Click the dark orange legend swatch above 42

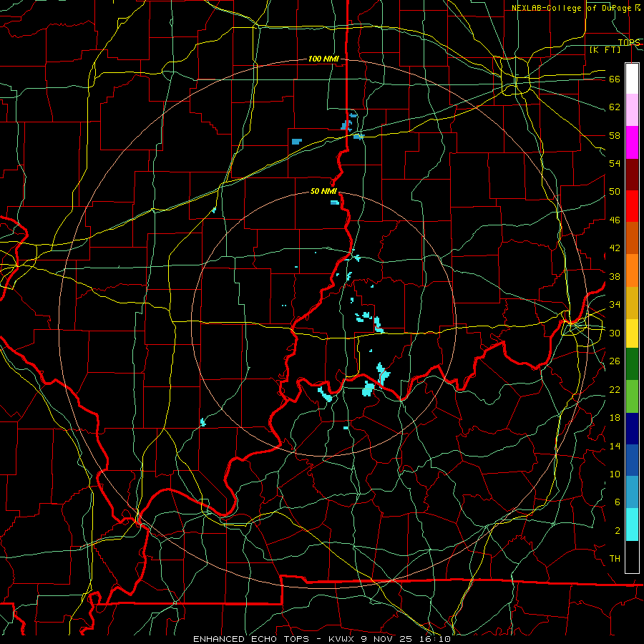(632, 238)
